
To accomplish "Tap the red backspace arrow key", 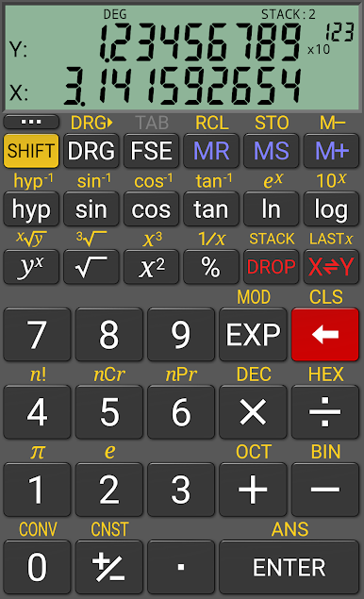I will (x=325, y=335).
